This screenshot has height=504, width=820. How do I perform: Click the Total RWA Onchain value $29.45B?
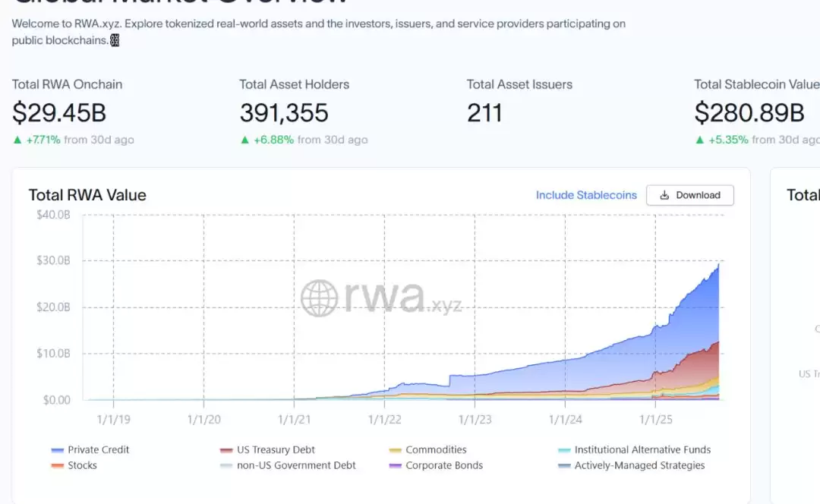(58, 113)
